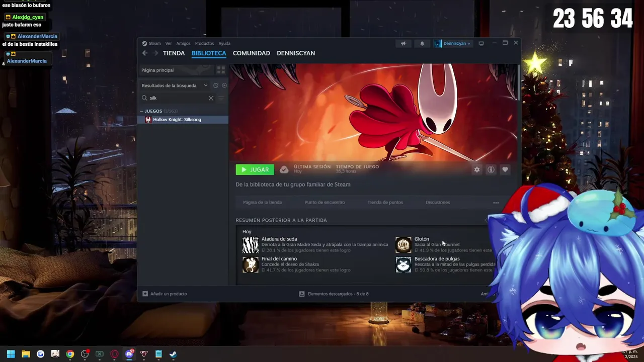Image resolution: width=644 pixels, height=362 pixels.
Task: Click the Atadura de seda achievement title
Action: click(279, 239)
